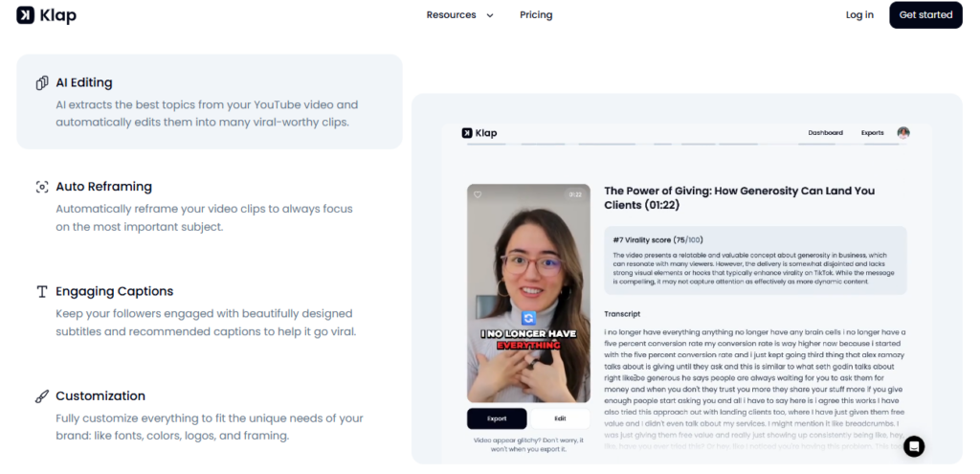This screenshot has width=980, height=474.
Task: Click the heart icon on video preview
Action: point(478,195)
